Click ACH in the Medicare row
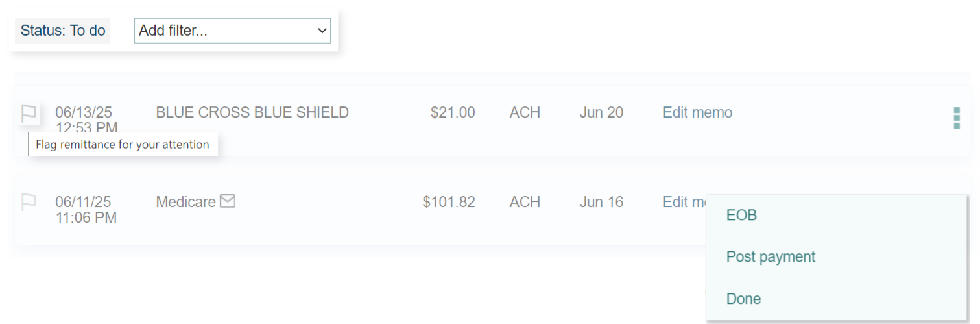Screen dimensions: 980x324 [x=525, y=202]
